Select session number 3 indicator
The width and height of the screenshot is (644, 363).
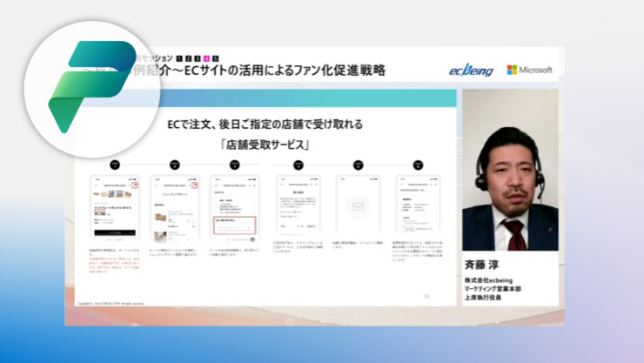coord(198,58)
